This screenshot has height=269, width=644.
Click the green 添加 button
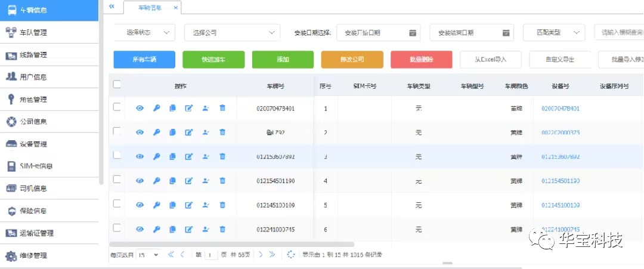[283, 60]
